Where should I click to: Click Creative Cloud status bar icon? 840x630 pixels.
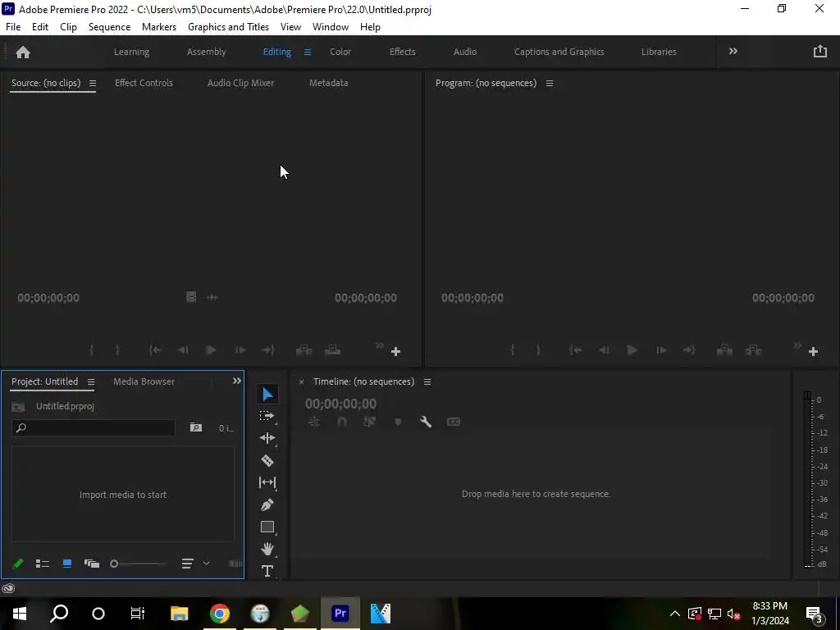8,589
